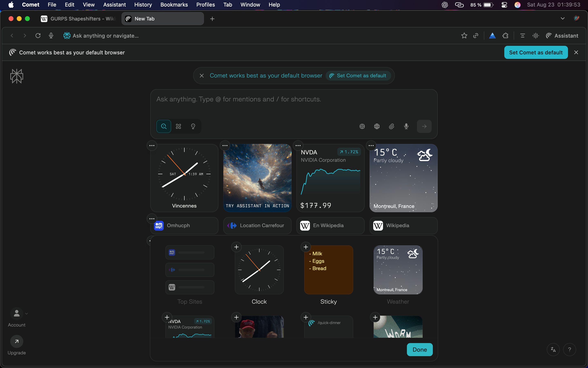The image size is (588, 368).
Task: Open the Wikipedia top site shortcut
Action: point(404,226)
